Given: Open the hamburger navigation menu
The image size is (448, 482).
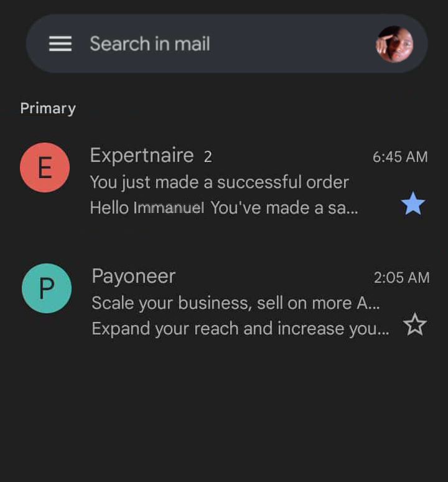Looking at the screenshot, I should coord(60,44).
